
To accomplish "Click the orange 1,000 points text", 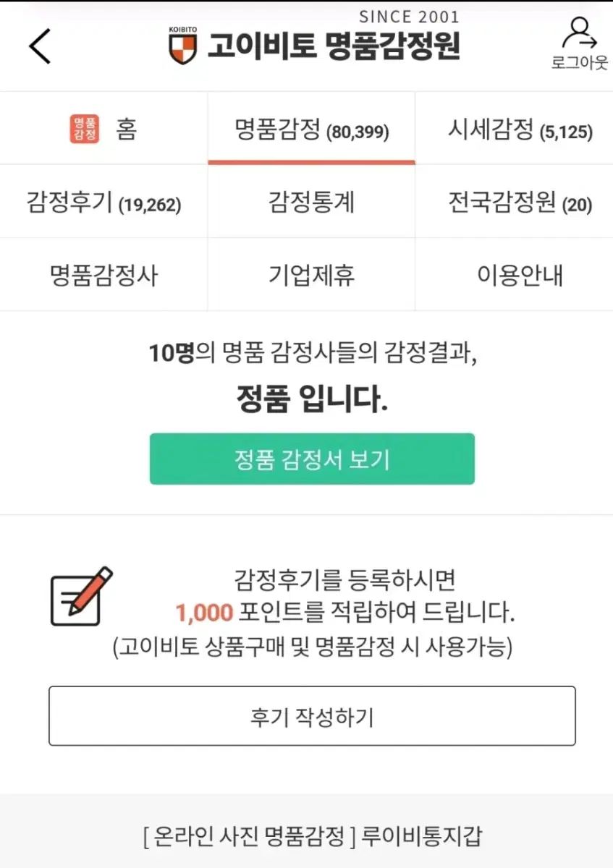I will [x=204, y=613].
